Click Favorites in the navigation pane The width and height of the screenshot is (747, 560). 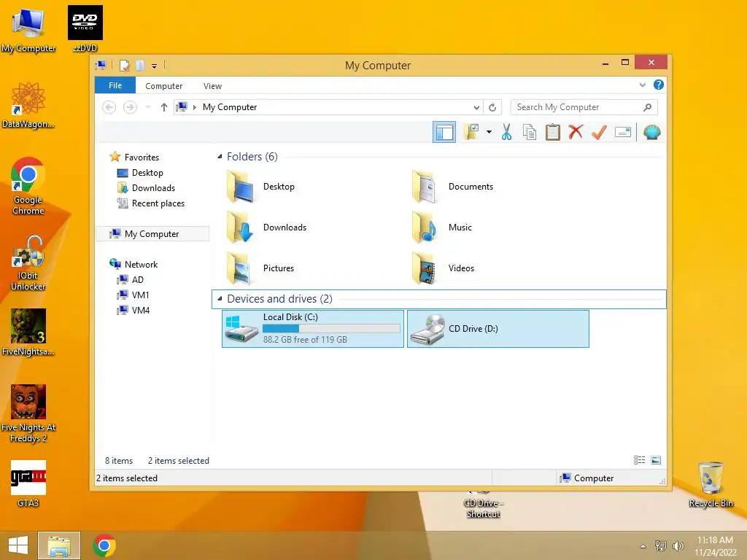pos(142,157)
